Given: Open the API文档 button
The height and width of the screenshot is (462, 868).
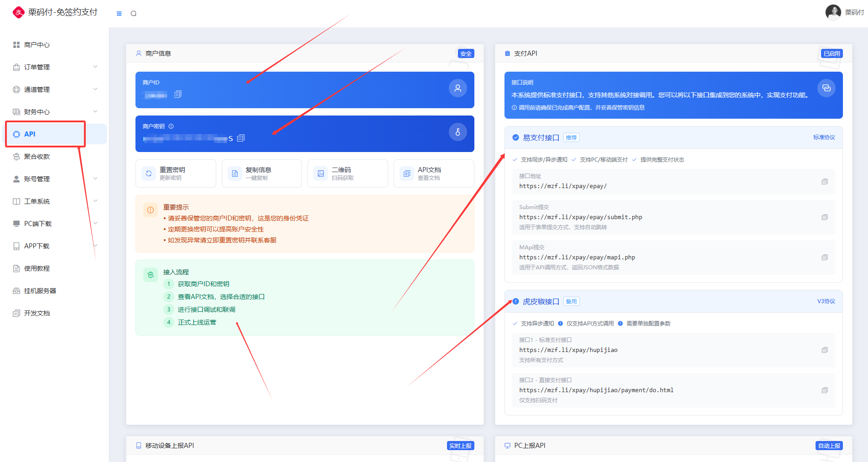Looking at the screenshot, I should coord(433,173).
